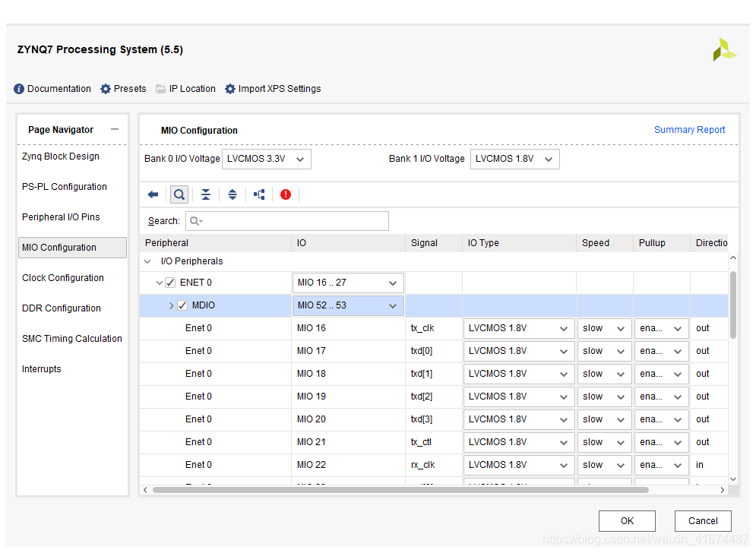This screenshot has width=756, height=553.
Task: Select the MIO 21 cell
Action: point(348,443)
